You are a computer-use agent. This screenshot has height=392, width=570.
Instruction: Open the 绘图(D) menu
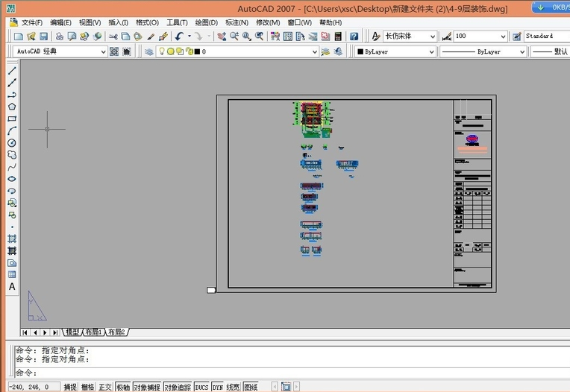tap(206, 22)
